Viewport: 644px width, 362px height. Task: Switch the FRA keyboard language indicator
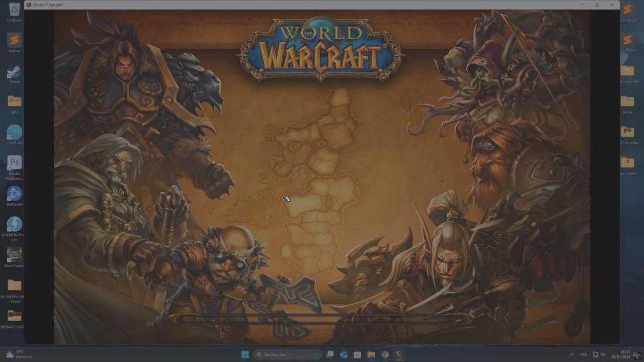click(x=584, y=354)
